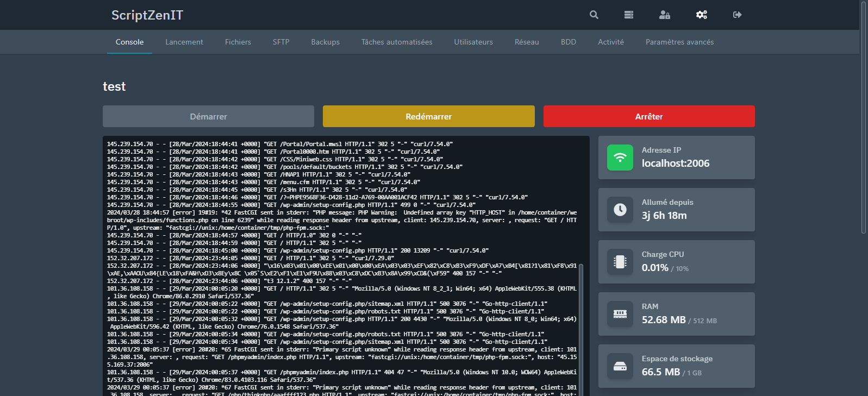The image size is (868, 396).
Task: Open the BDD tab
Action: [569, 42]
